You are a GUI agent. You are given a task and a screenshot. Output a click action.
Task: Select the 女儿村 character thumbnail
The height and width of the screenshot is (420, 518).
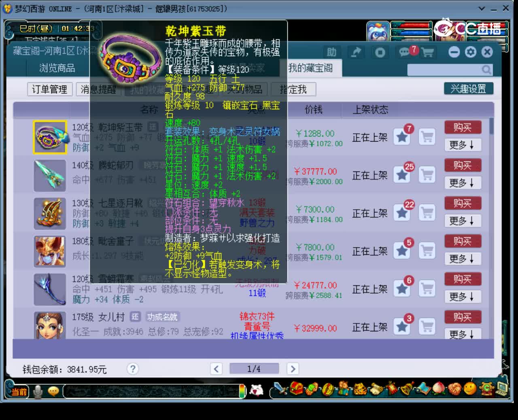click(50, 325)
